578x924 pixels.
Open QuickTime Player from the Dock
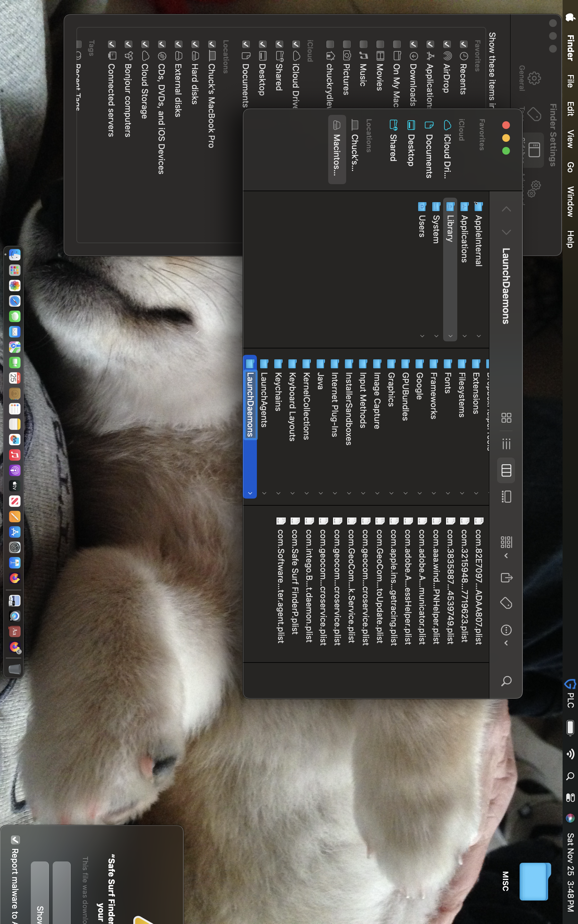tap(14, 616)
